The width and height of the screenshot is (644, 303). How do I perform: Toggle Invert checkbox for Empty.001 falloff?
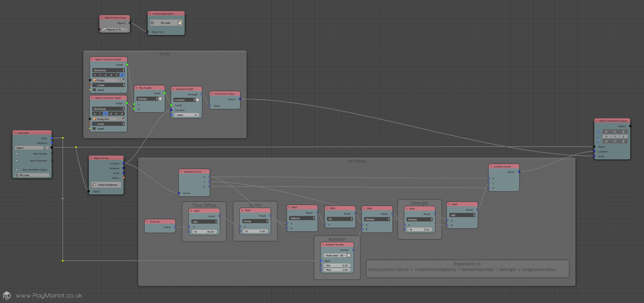tap(94, 129)
